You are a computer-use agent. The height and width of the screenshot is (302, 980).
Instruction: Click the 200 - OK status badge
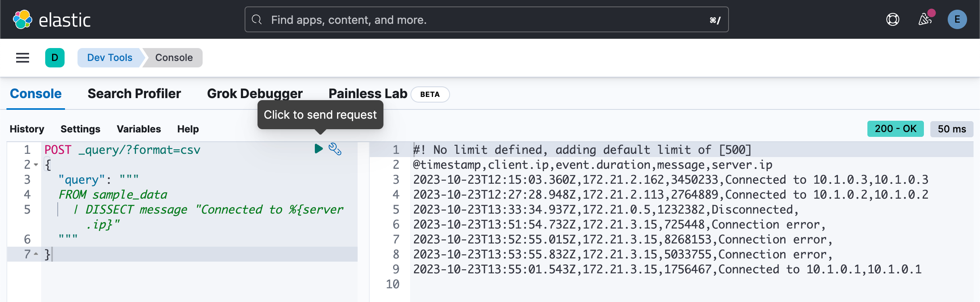(895, 129)
